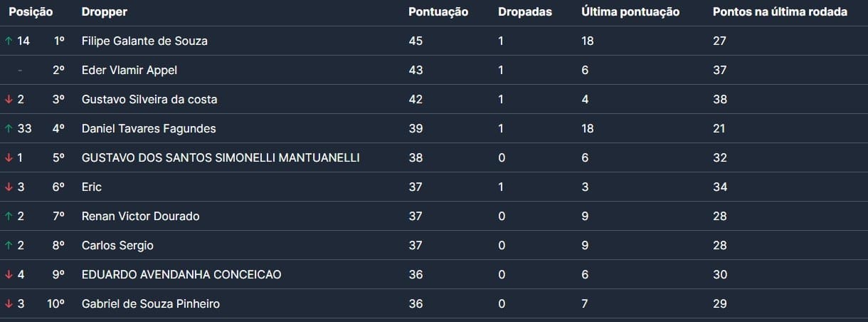Click green up arrow beside Filipe Galante

[9, 41]
